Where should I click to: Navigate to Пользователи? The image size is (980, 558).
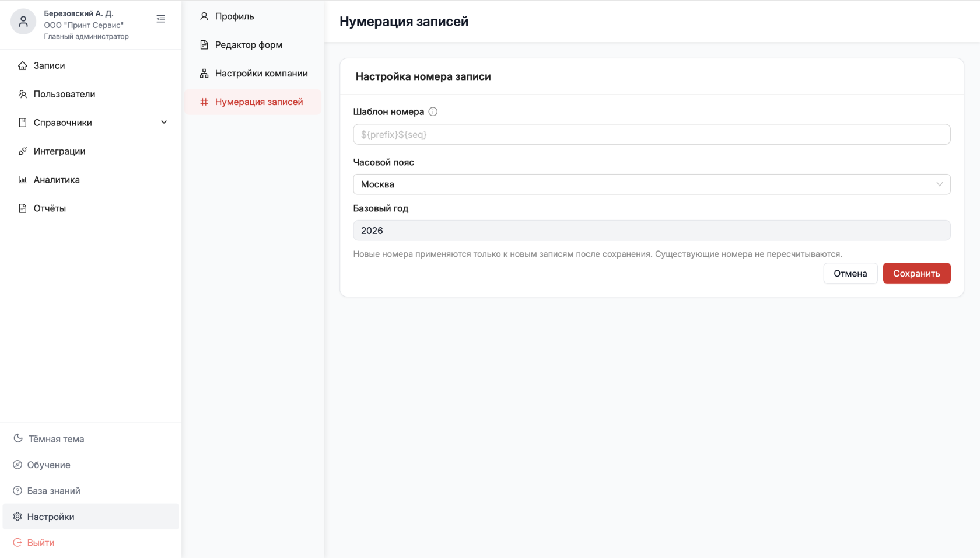91,94
